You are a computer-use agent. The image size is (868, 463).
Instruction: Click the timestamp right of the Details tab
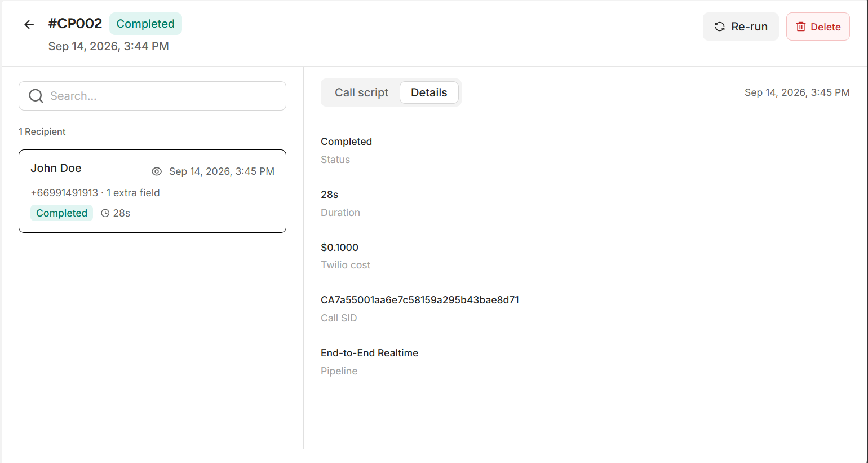tap(797, 92)
